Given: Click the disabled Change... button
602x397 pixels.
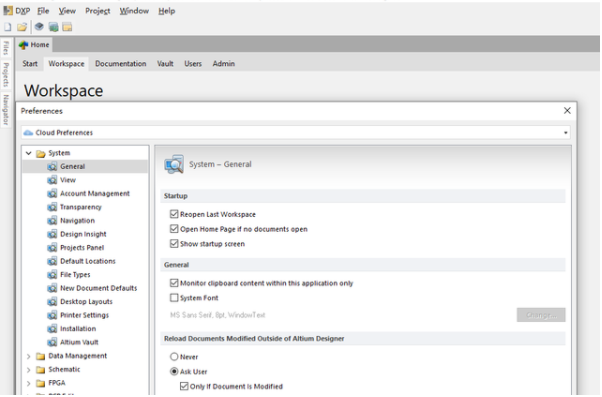Looking at the screenshot, I should click(x=541, y=315).
